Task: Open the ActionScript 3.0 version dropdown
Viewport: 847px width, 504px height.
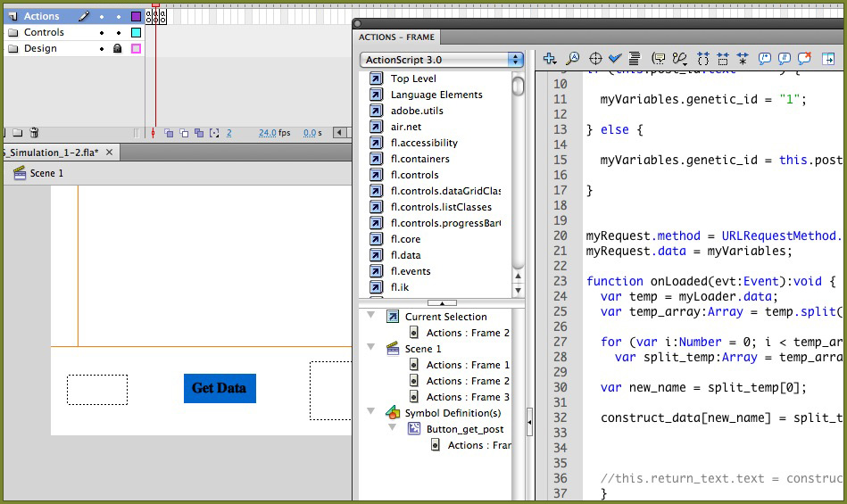Action: (442, 60)
